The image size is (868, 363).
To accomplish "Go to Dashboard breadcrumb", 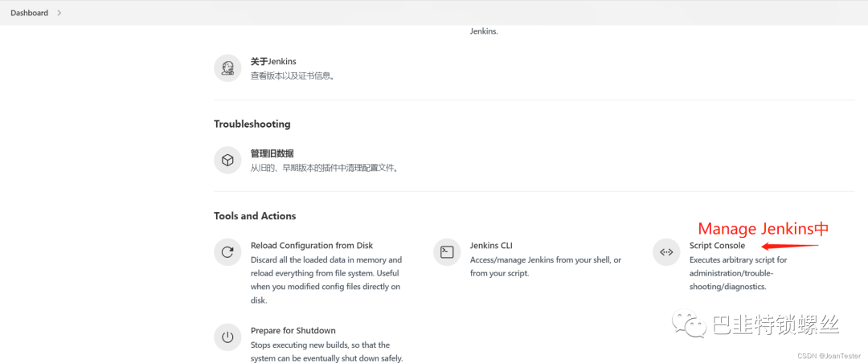I will [x=30, y=13].
